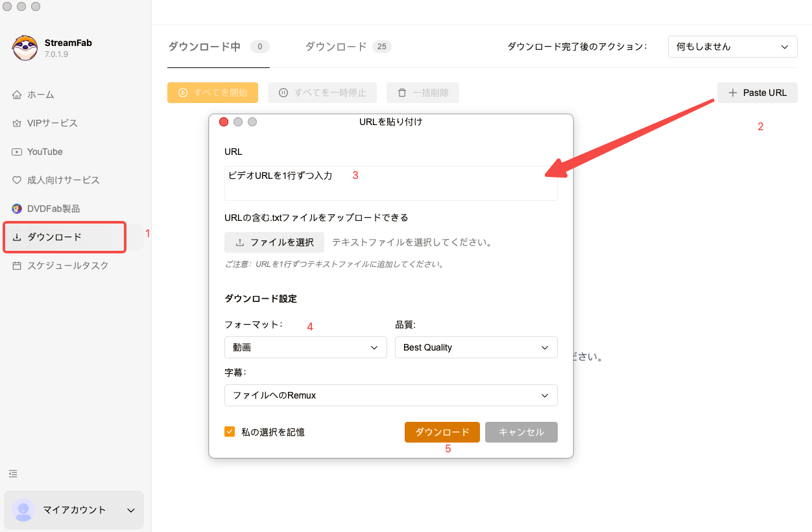Open the 品質 Best Quality dropdown
Viewport: 812px width, 532px height.
pos(476,347)
